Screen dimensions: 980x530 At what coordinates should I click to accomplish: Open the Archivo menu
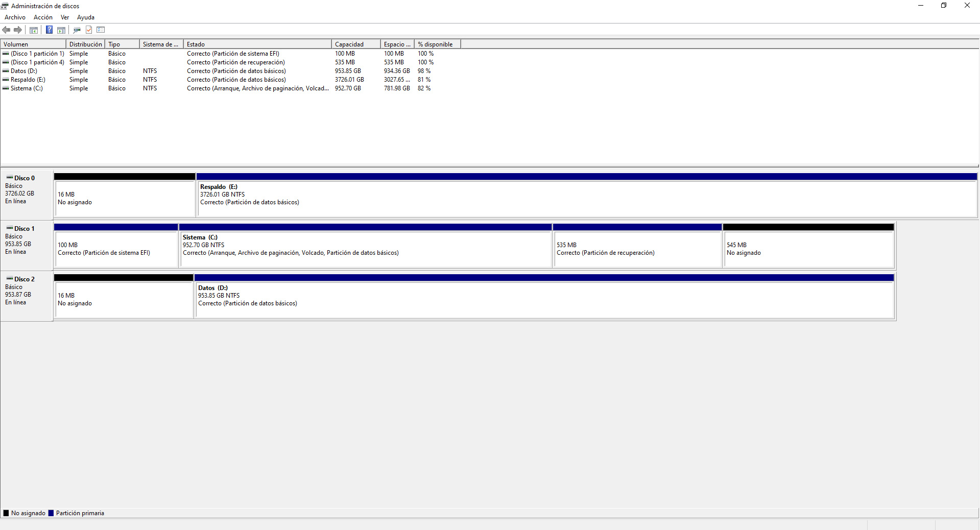[x=15, y=17]
